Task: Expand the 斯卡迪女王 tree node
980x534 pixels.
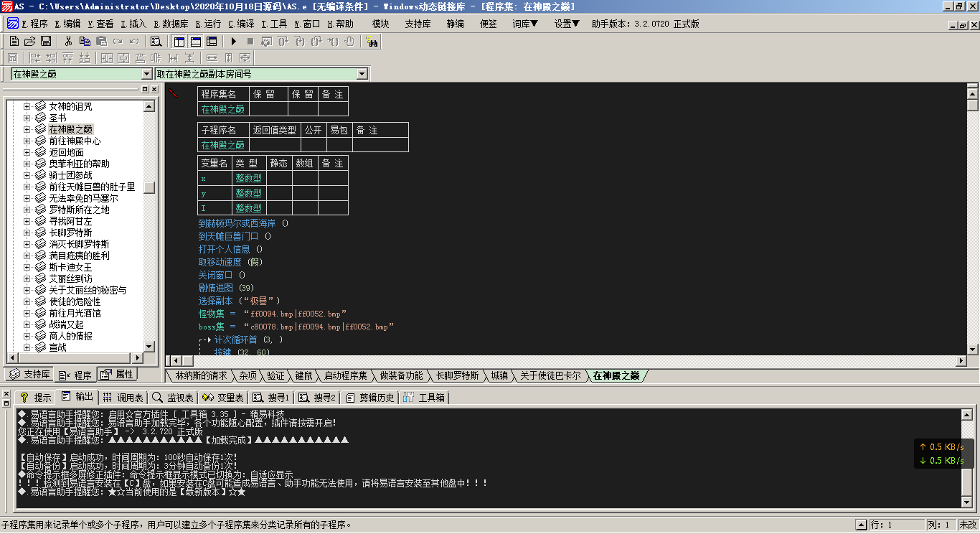Action: [27, 267]
